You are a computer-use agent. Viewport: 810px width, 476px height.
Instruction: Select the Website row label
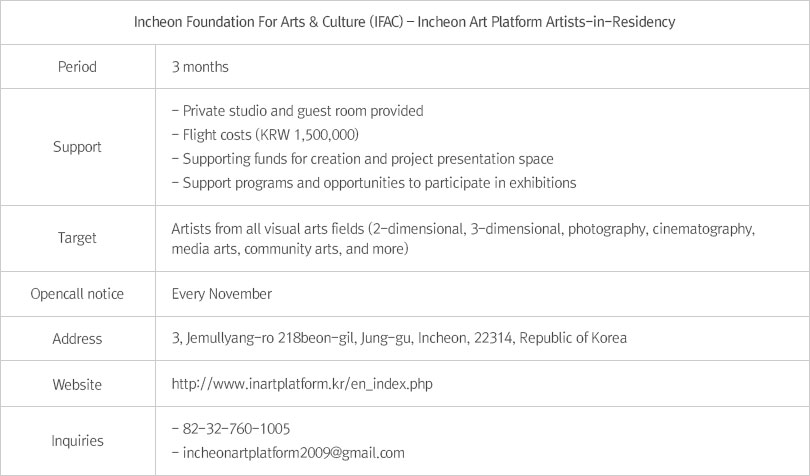pyautogui.click(x=77, y=383)
